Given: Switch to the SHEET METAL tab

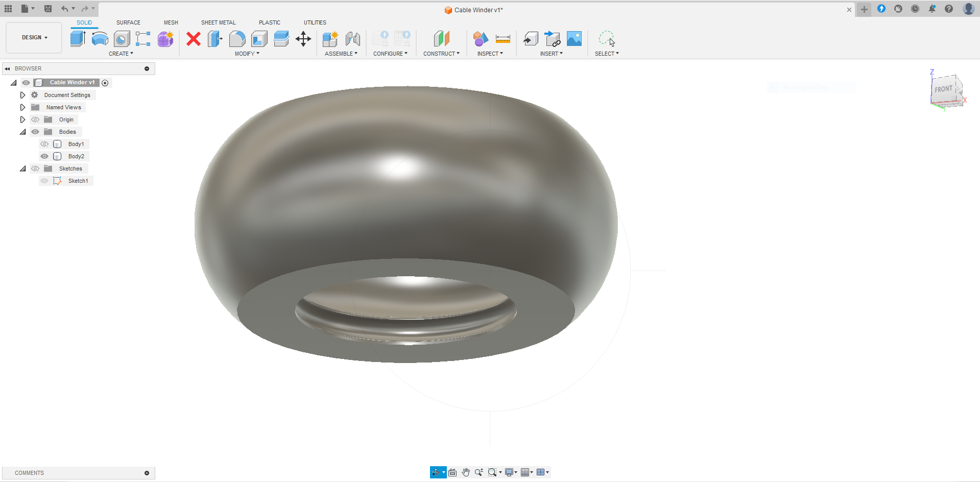Looking at the screenshot, I should pyautogui.click(x=219, y=22).
